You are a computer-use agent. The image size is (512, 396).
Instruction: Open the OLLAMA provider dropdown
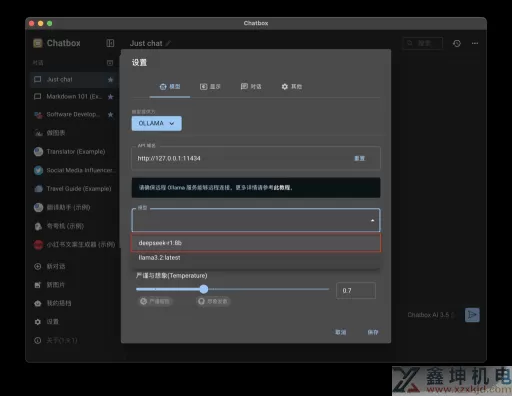tap(157, 123)
